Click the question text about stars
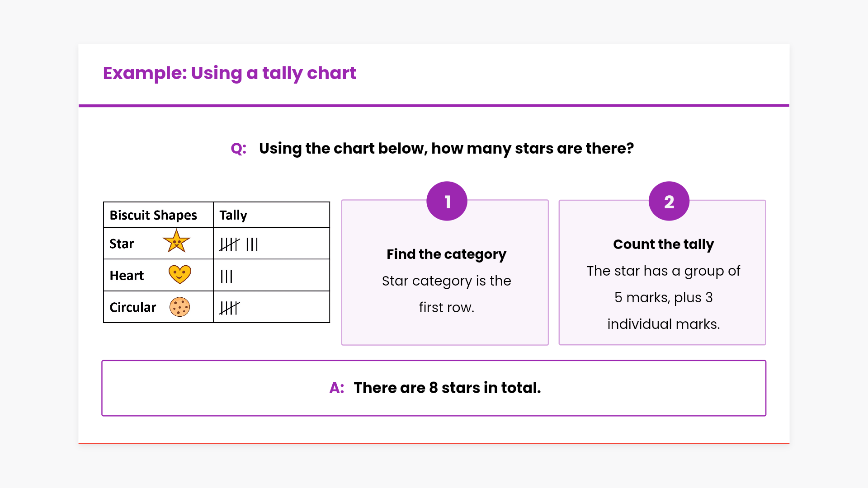The image size is (868, 488). pos(446,149)
